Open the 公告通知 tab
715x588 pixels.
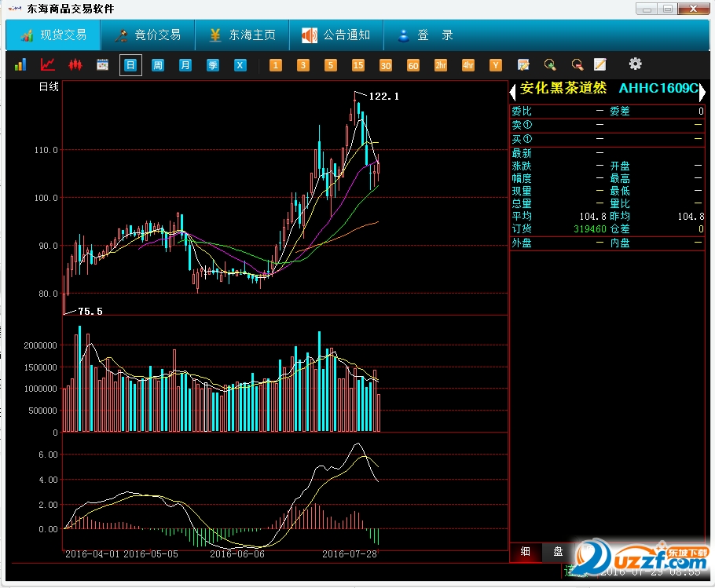[x=336, y=35]
